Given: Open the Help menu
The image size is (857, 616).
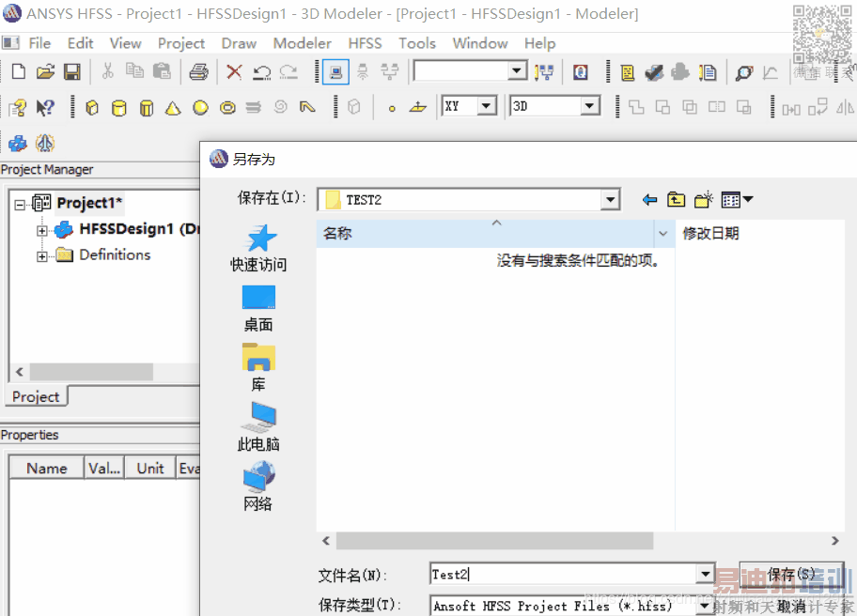Looking at the screenshot, I should [x=540, y=43].
